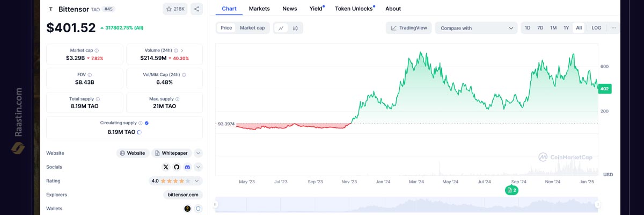Screen dimensions: 644x215
Task: Set chart range to 7D
Action: (540, 28)
